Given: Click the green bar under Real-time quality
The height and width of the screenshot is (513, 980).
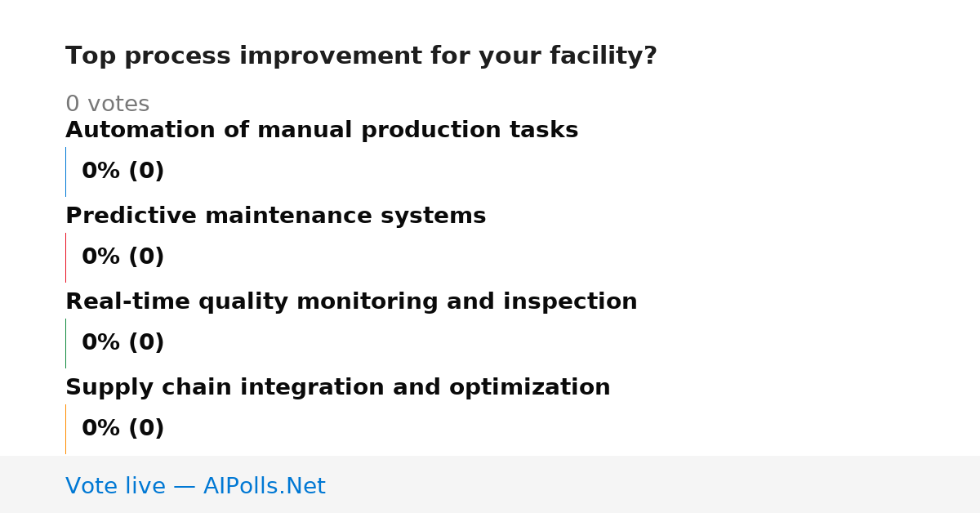Looking at the screenshot, I should pyautogui.click(x=65, y=343).
